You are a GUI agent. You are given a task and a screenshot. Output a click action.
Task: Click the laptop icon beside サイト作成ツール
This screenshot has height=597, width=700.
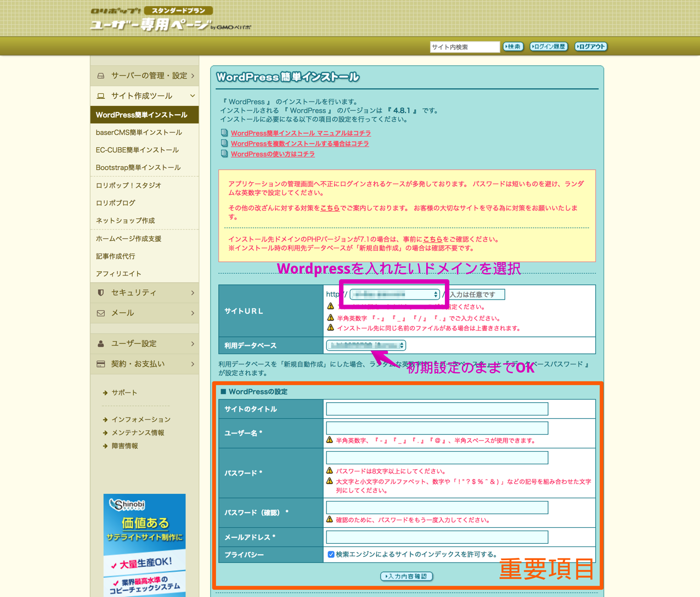(x=101, y=96)
